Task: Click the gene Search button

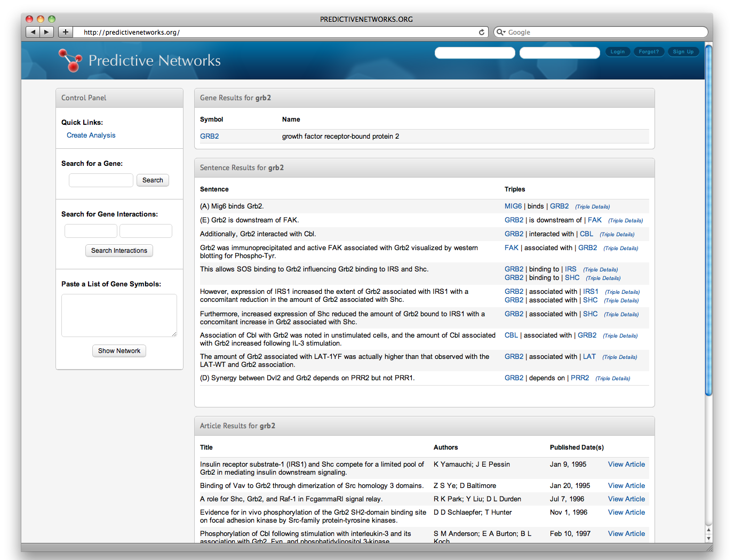Action: [x=153, y=180]
